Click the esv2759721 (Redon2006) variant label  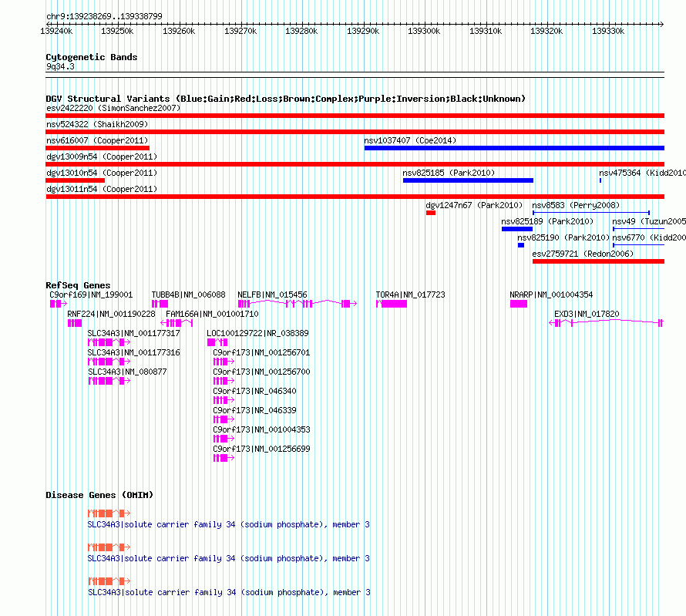pos(583,254)
